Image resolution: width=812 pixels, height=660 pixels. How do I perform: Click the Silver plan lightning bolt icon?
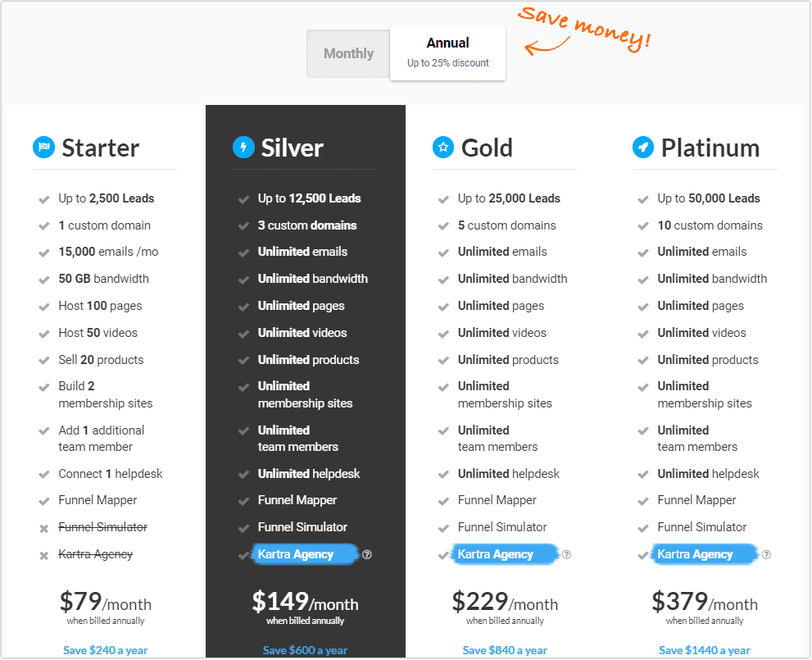click(243, 147)
